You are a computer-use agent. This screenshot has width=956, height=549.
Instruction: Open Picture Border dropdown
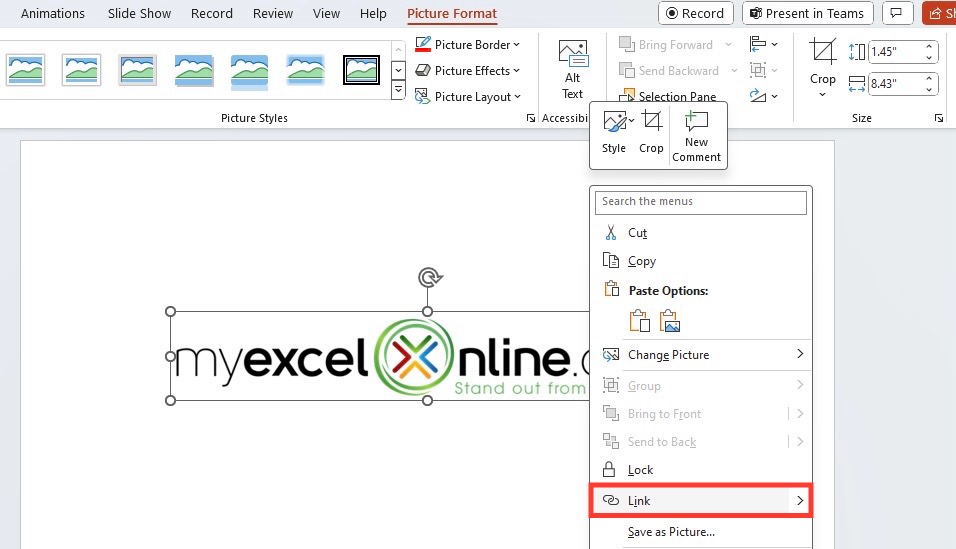point(467,45)
